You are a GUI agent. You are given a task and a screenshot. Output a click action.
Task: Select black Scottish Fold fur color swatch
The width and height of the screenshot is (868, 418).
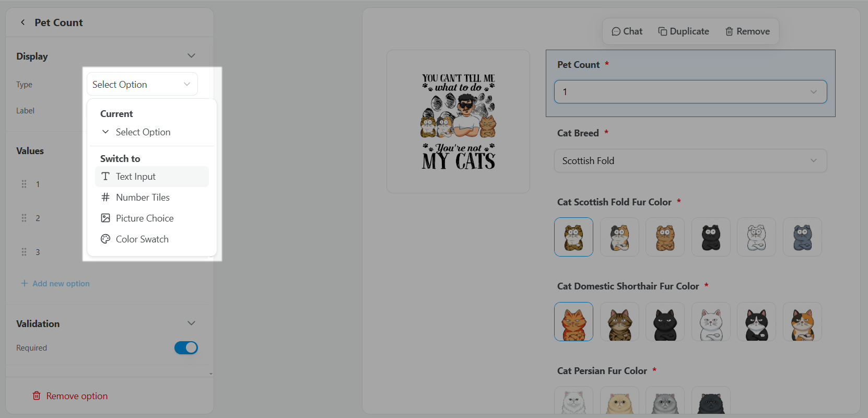(x=711, y=237)
